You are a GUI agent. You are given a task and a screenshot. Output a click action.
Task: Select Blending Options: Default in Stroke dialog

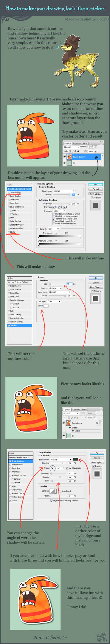coord(19,282)
